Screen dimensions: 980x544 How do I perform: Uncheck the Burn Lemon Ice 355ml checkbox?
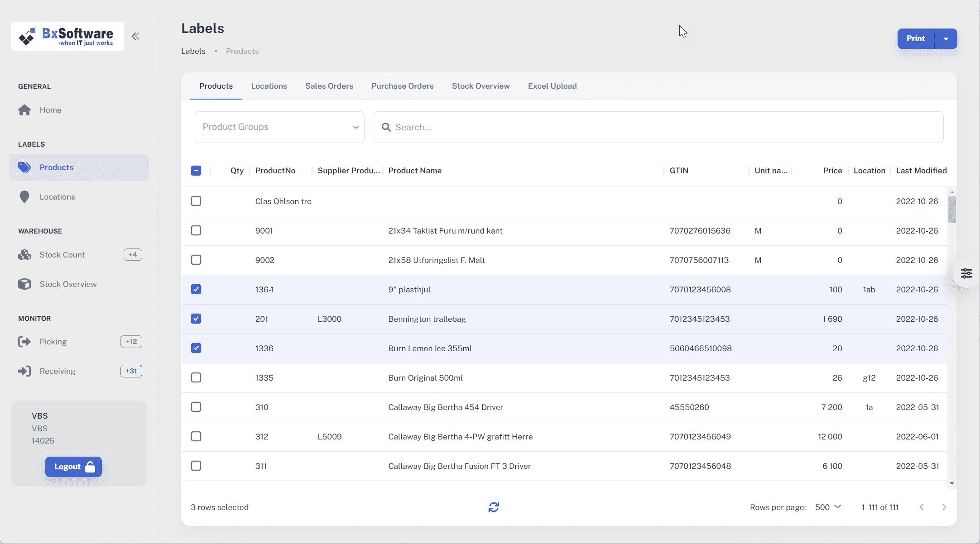(x=196, y=348)
